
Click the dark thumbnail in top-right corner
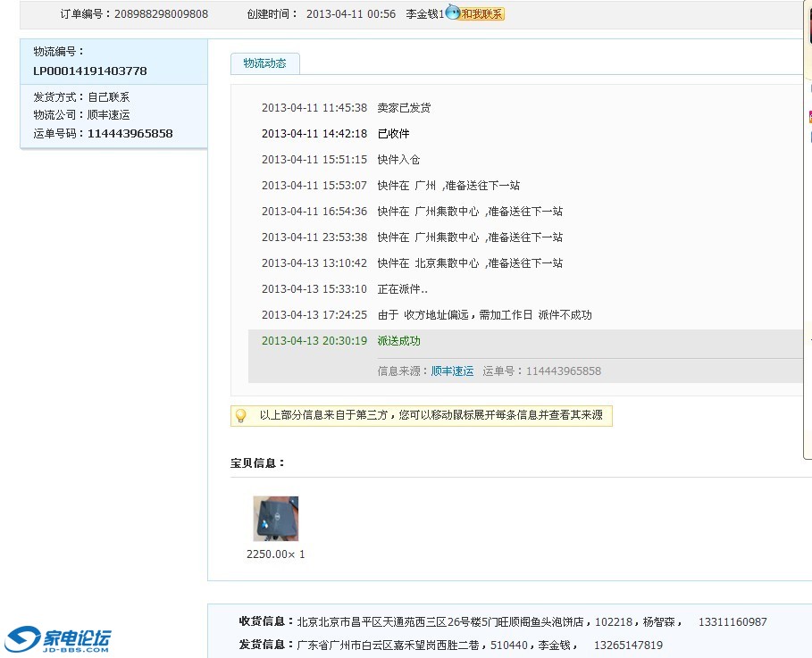[808, 22]
